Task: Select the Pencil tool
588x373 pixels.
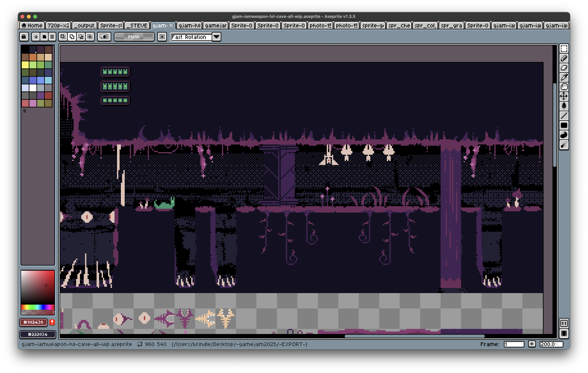Action: tap(564, 58)
